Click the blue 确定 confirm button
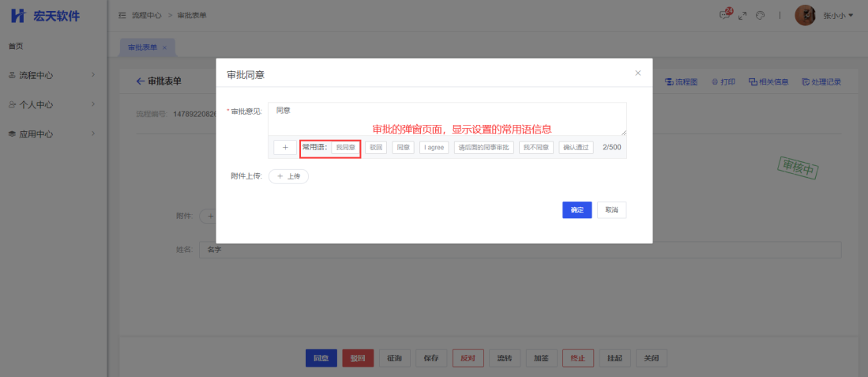 (577, 209)
